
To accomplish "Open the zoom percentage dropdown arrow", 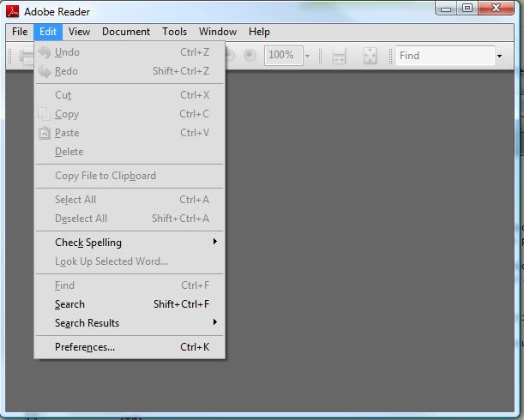I will click(x=307, y=57).
